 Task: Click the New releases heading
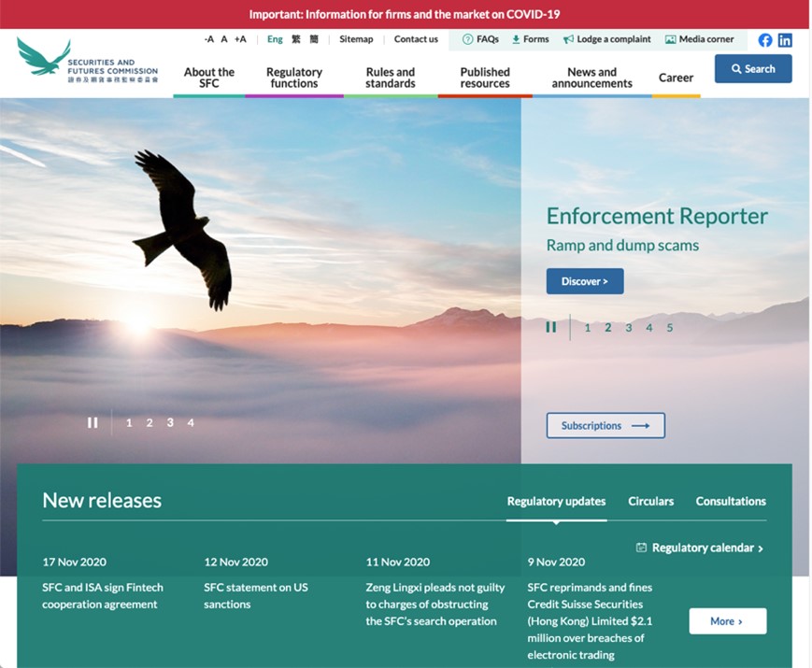pyautogui.click(x=102, y=500)
